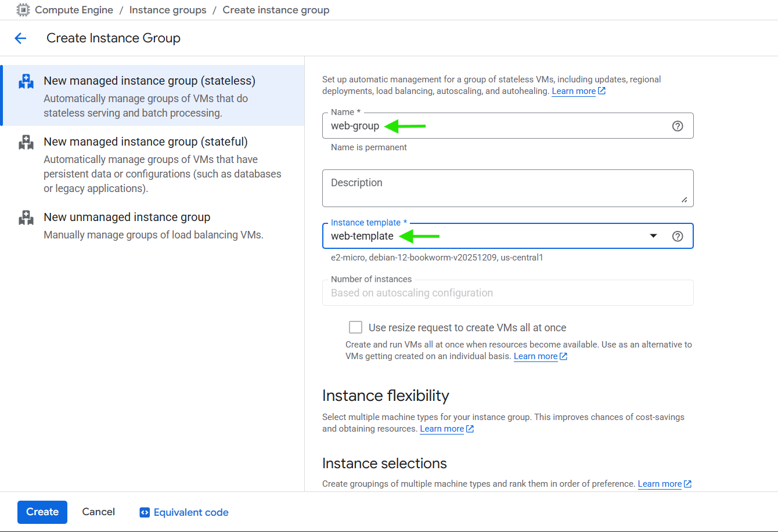The width and height of the screenshot is (778, 532).
Task: Open Learn more link under Instance flexibility
Action: coord(442,429)
